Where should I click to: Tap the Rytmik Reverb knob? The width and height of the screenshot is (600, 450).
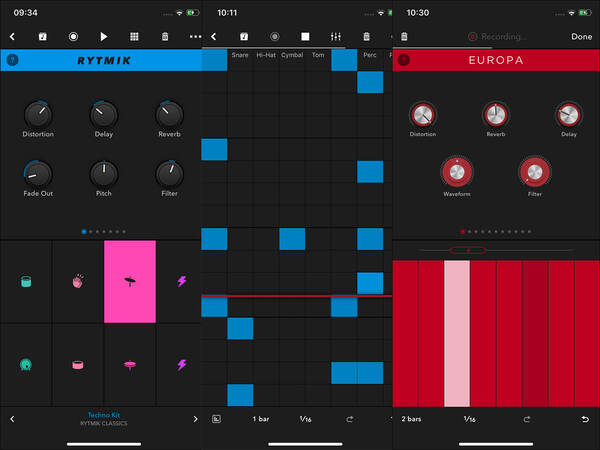[x=170, y=114]
